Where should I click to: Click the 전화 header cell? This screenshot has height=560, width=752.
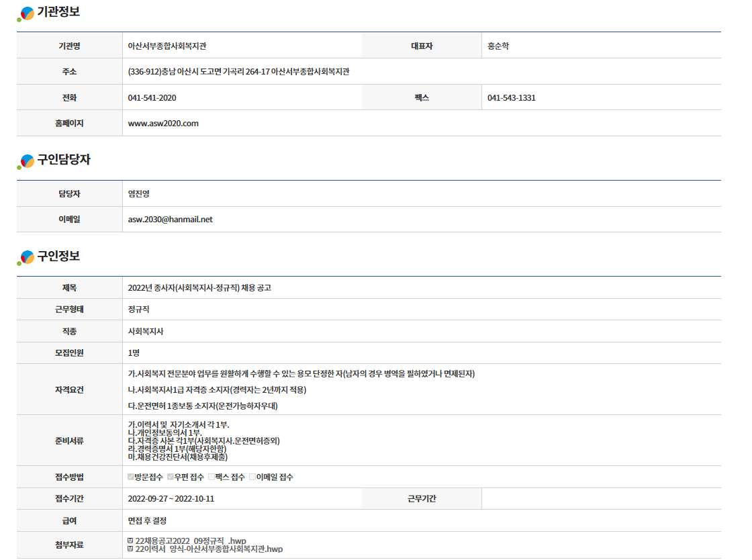pos(70,98)
